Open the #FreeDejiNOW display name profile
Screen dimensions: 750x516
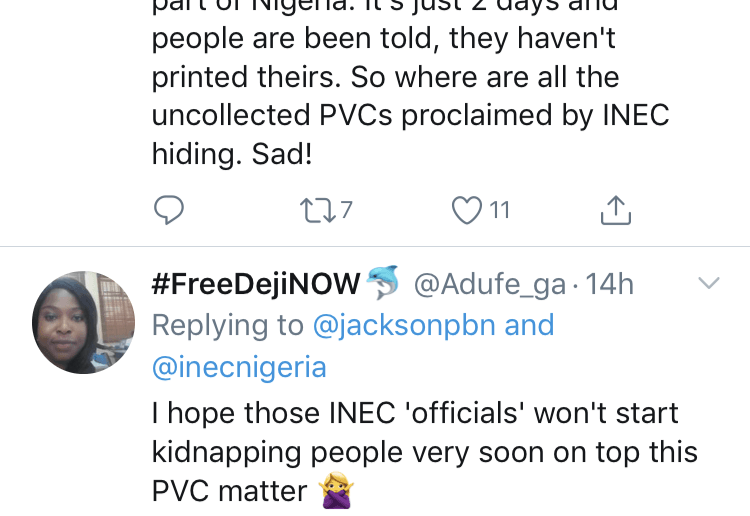[256, 284]
